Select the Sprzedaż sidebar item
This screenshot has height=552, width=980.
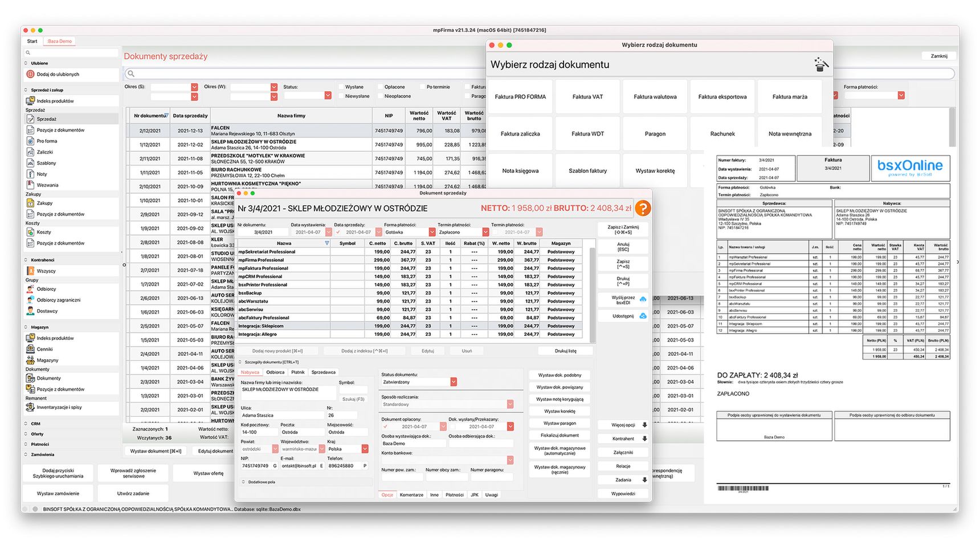pyautogui.click(x=47, y=119)
